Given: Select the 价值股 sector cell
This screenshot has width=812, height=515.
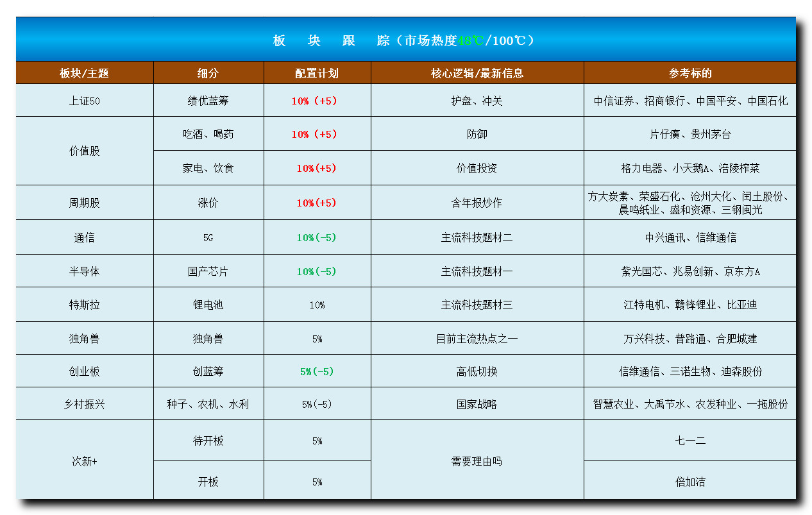Looking at the screenshot, I should click(x=85, y=151).
